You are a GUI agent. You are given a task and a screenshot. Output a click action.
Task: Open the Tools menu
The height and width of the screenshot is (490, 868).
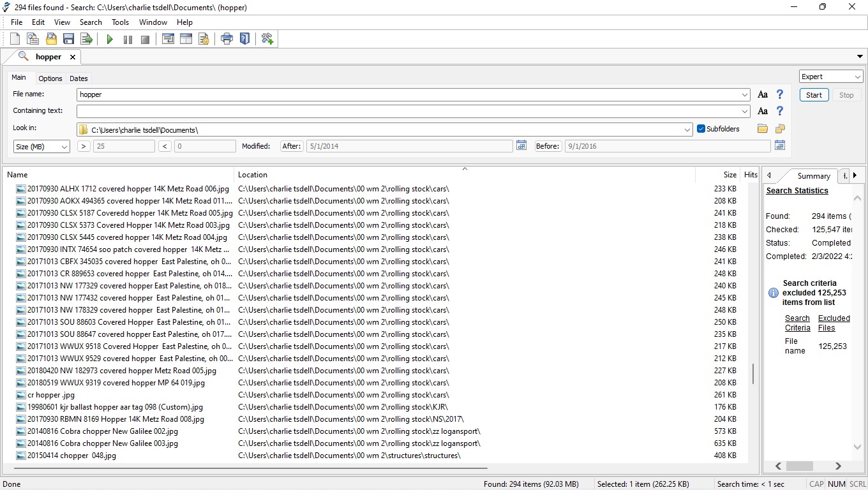pos(120,22)
